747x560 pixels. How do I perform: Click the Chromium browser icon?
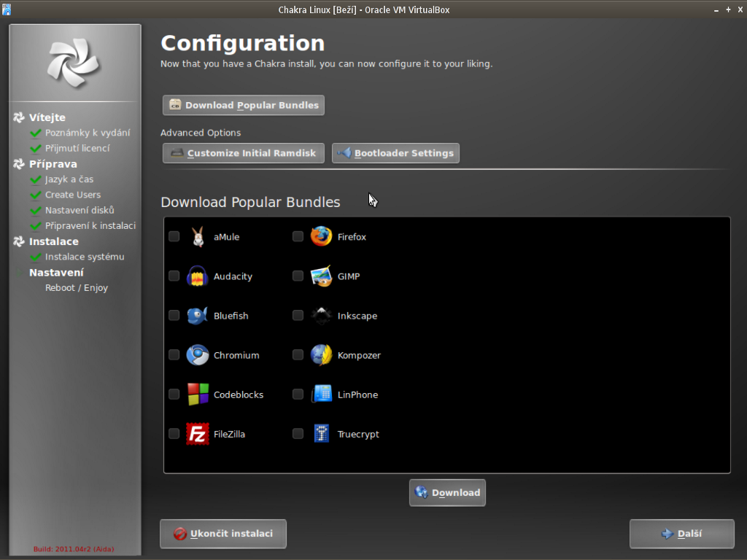pyautogui.click(x=197, y=355)
